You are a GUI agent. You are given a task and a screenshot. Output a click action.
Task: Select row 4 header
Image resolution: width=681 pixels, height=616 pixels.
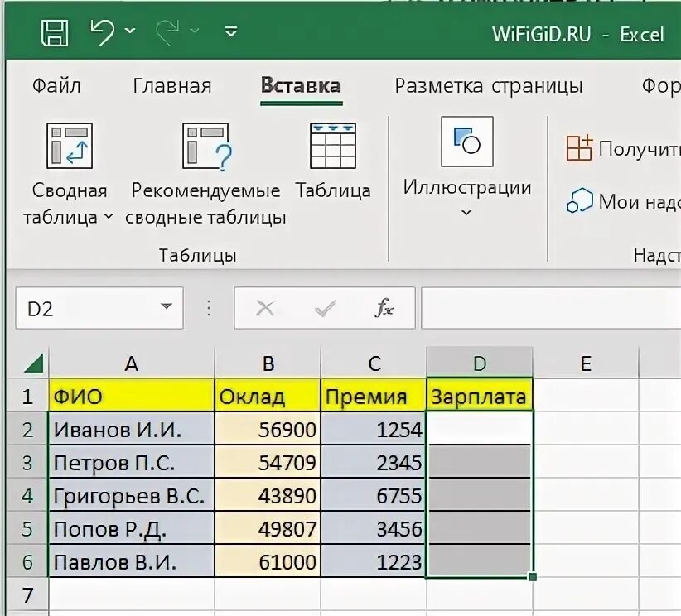pyautogui.click(x=27, y=495)
